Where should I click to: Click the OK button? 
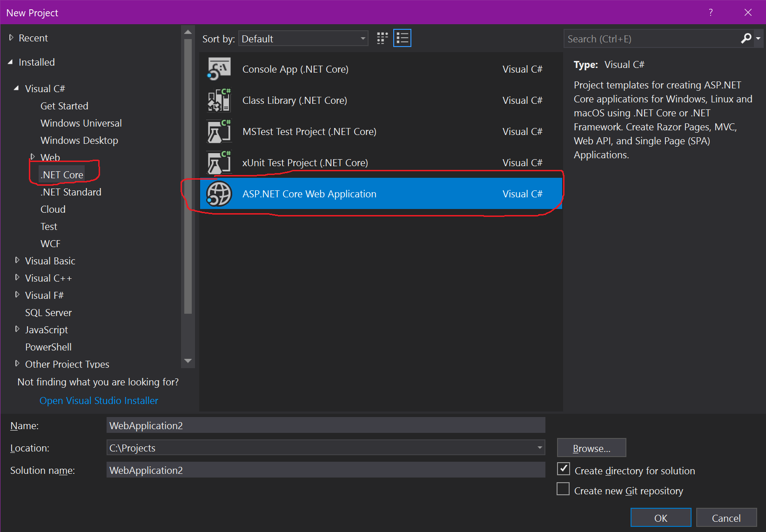click(661, 518)
